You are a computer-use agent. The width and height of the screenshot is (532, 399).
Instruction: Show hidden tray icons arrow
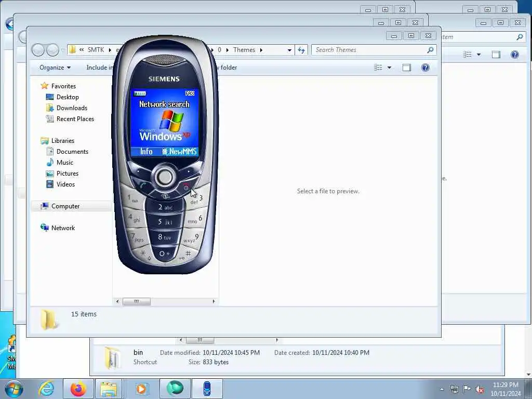[442, 390]
